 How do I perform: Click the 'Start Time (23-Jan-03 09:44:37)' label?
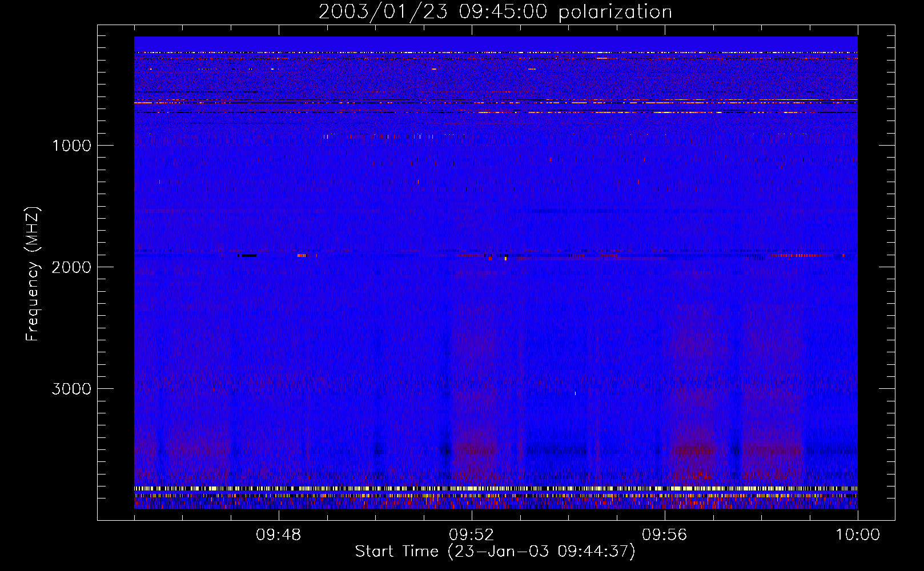[x=495, y=552]
